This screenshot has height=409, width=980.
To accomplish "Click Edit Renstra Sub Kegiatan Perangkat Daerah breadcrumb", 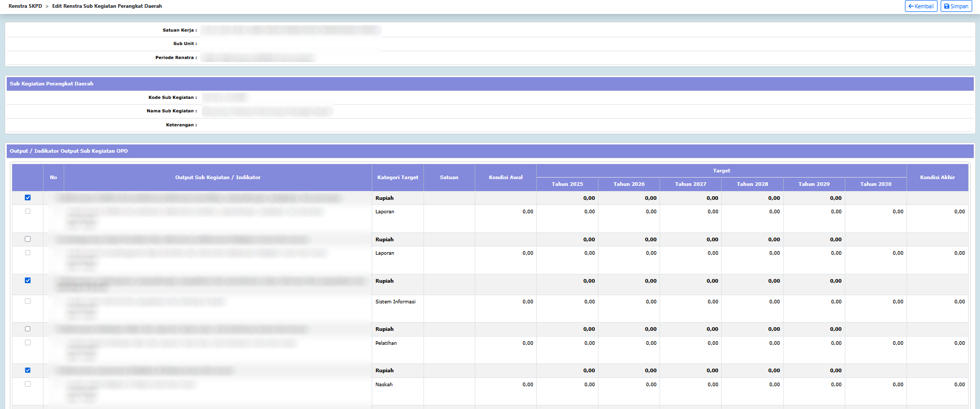I will pyautogui.click(x=107, y=6).
